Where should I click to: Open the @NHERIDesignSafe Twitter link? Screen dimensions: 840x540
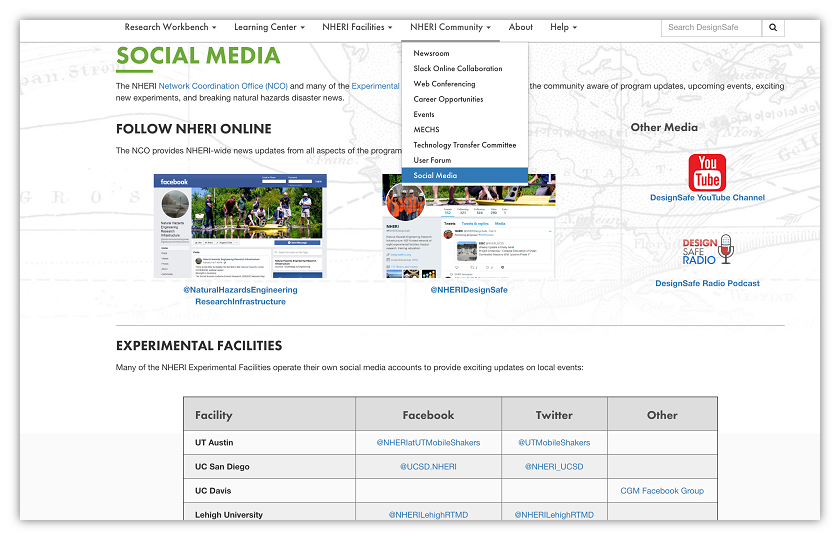point(469,290)
